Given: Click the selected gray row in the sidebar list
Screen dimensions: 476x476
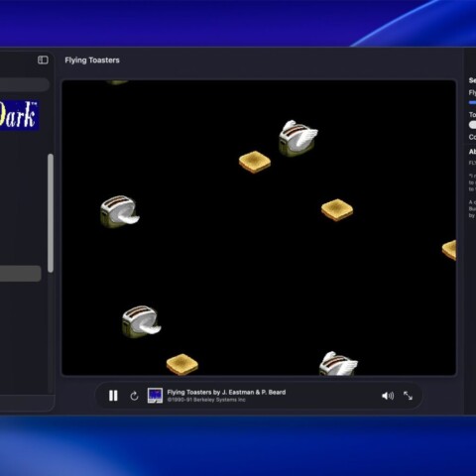Looking at the screenshot, I should (21, 274).
